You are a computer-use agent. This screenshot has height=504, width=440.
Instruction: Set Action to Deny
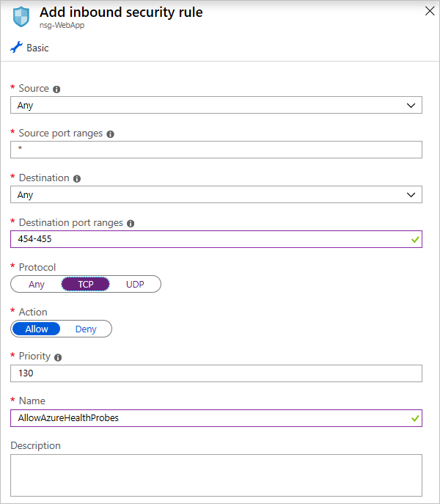pyautogui.click(x=86, y=329)
